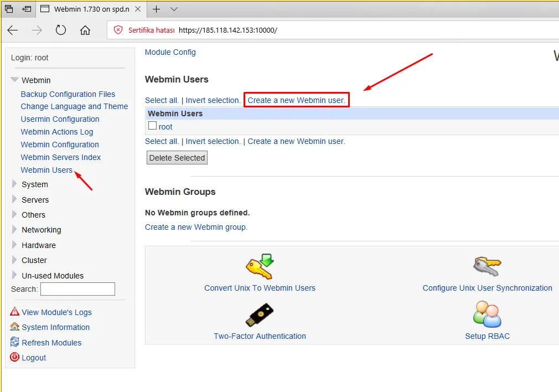Click the refresh icon beside Refresh Modules

point(14,342)
